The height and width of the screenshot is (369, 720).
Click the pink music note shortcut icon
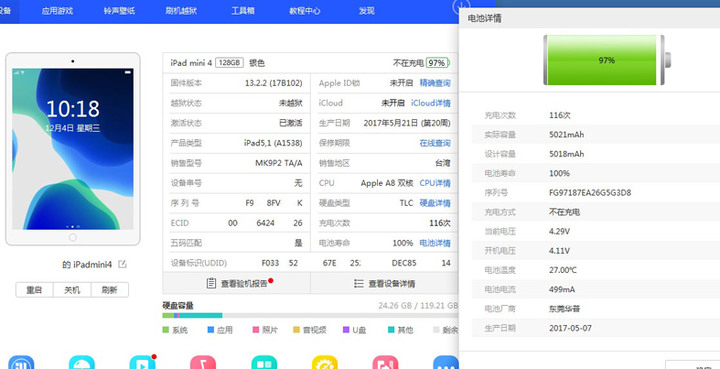pos(203,363)
